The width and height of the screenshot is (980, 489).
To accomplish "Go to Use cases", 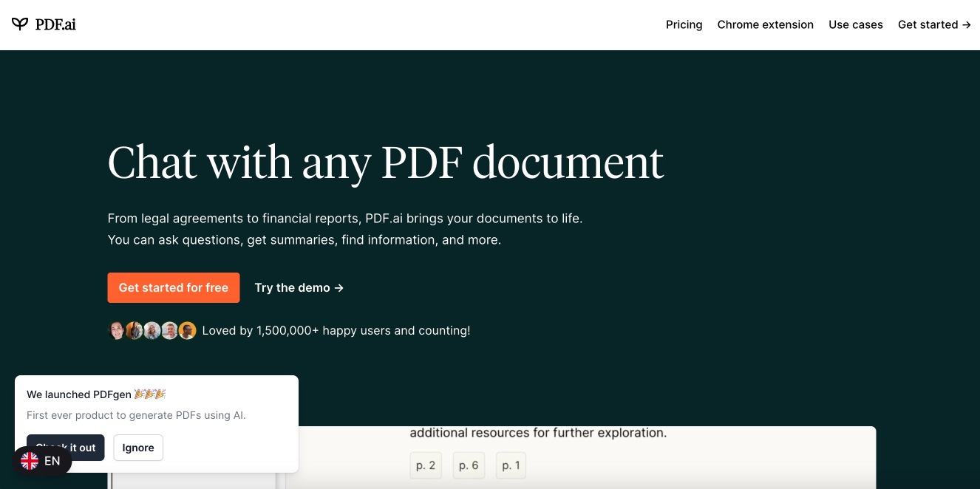I will pyautogui.click(x=855, y=24).
